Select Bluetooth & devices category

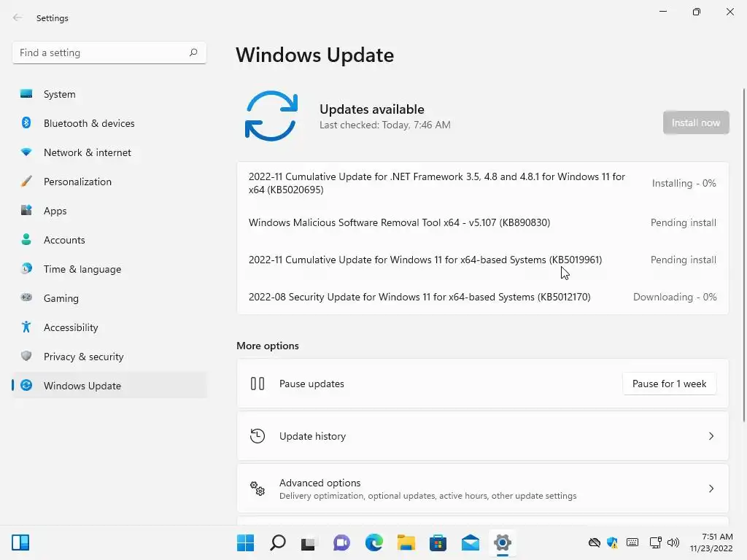(109, 122)
